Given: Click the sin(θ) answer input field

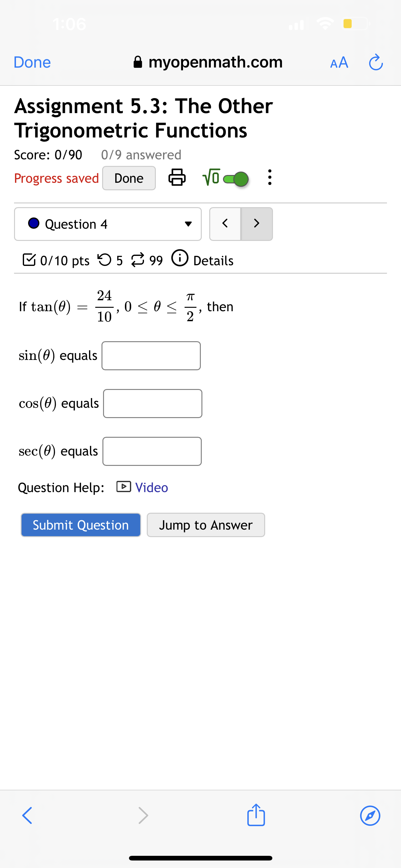Looking at the screenshot, I should [x=151, y=355].
